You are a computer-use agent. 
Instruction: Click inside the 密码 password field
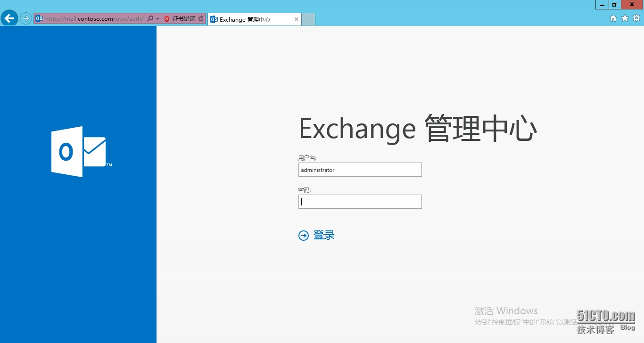coord(360,202)
